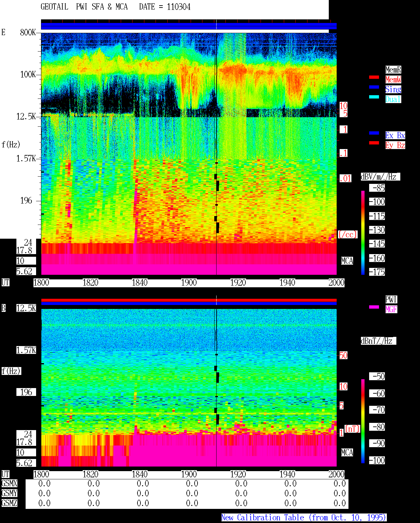Click the blue Sing legend swatch
The height and width of the screenshot is (523, 420).
(374, 87)
